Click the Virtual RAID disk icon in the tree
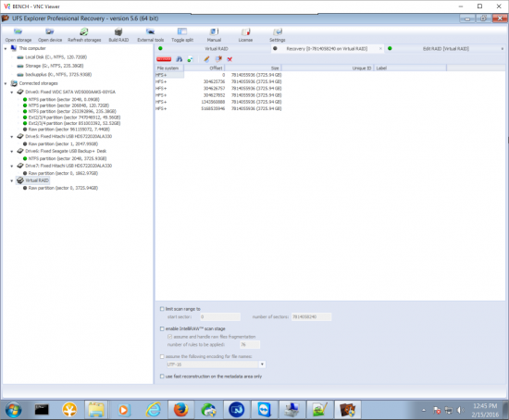509x420 pixels. click(20, 180)
